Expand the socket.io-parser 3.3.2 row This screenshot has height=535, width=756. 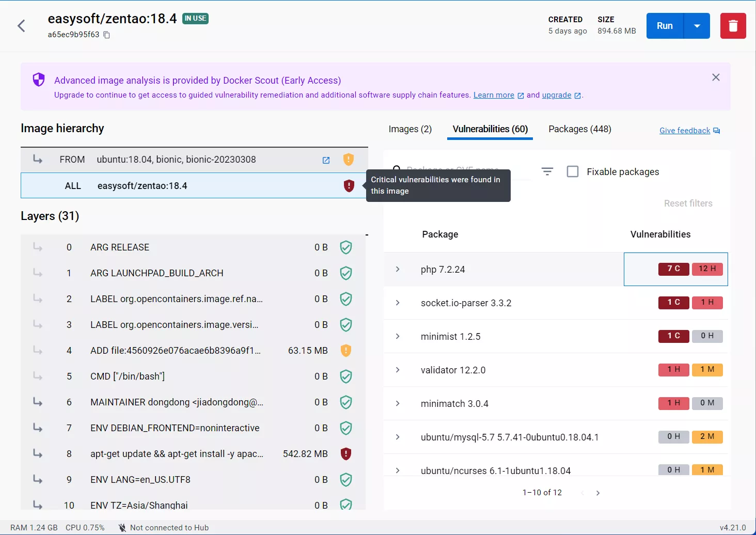click(x=398, y=303)
